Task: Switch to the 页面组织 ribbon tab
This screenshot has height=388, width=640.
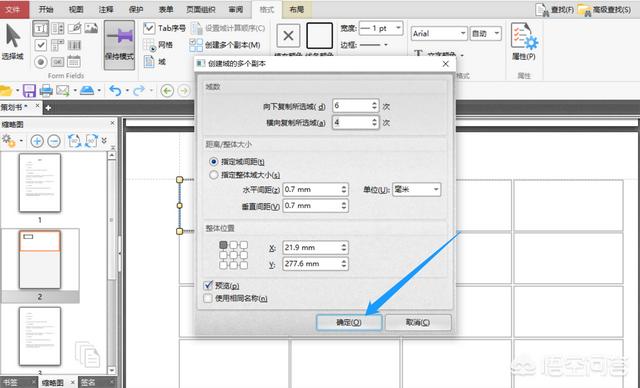Action: 200,9
